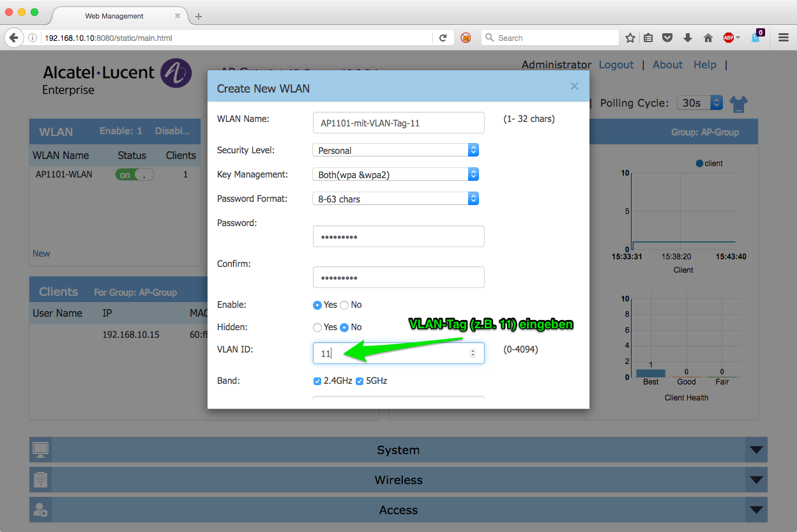The height and width of the screenshot is (532, 797).
Task: Open the Security Level dropdown
Action: click(x=395, y=150)
